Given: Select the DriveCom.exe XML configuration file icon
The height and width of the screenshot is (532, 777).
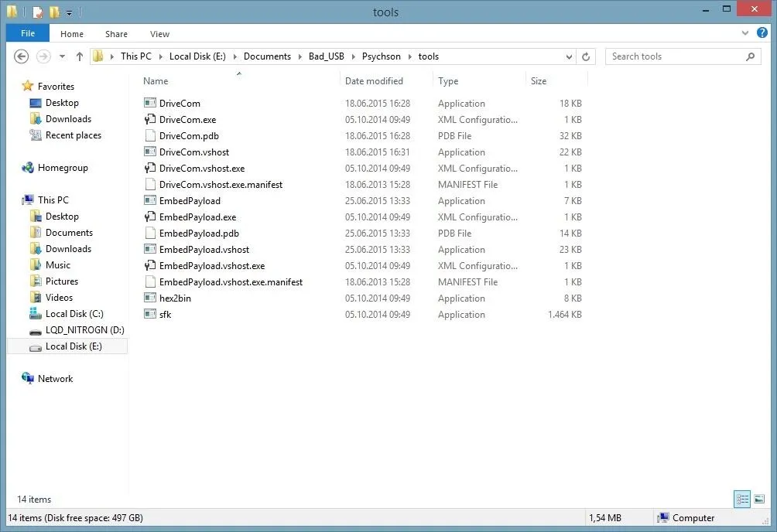Looking at the screenshot, I should click(x=150, y=119).
